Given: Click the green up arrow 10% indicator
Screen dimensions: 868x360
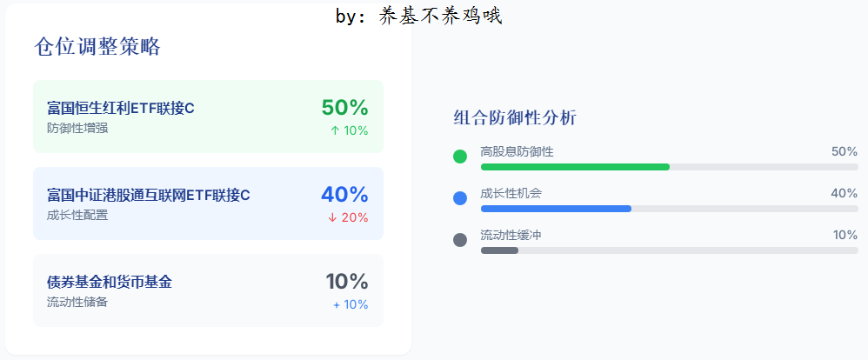Looking at the screenshot, I should click(x=349, y=130).
